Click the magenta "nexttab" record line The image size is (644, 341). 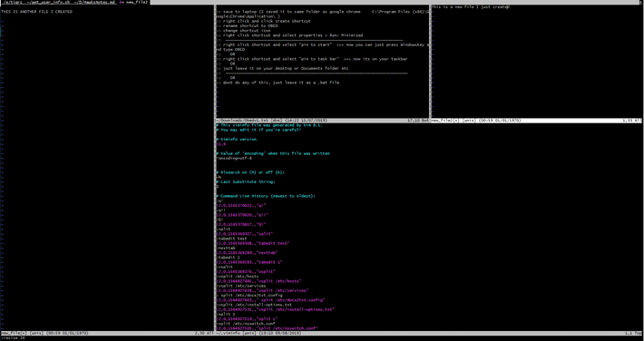point(248,253)
